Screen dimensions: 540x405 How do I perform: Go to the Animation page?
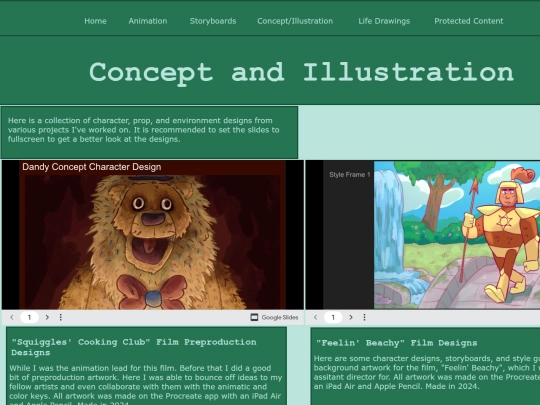[148, 21]
